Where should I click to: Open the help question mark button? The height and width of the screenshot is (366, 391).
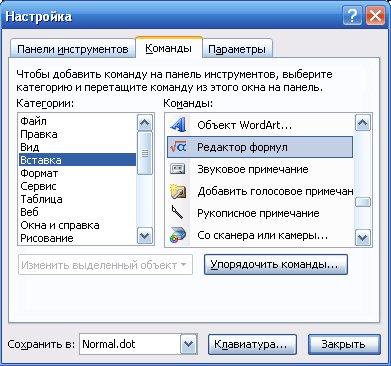coord(352,16)
